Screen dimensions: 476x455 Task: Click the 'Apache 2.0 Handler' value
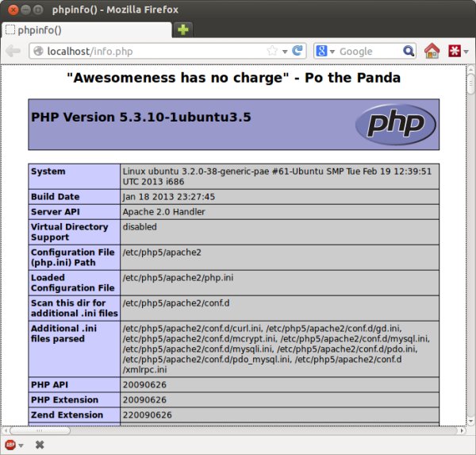coord(164,212)
